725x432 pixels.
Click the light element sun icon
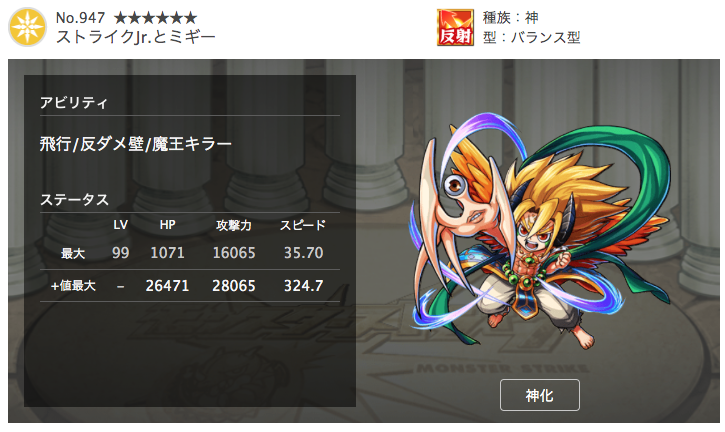coord(27,27)
